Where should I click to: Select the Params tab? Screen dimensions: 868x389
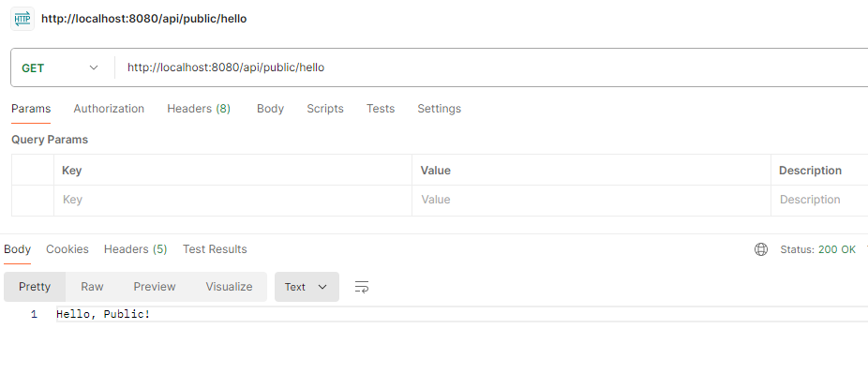[31, 109]
